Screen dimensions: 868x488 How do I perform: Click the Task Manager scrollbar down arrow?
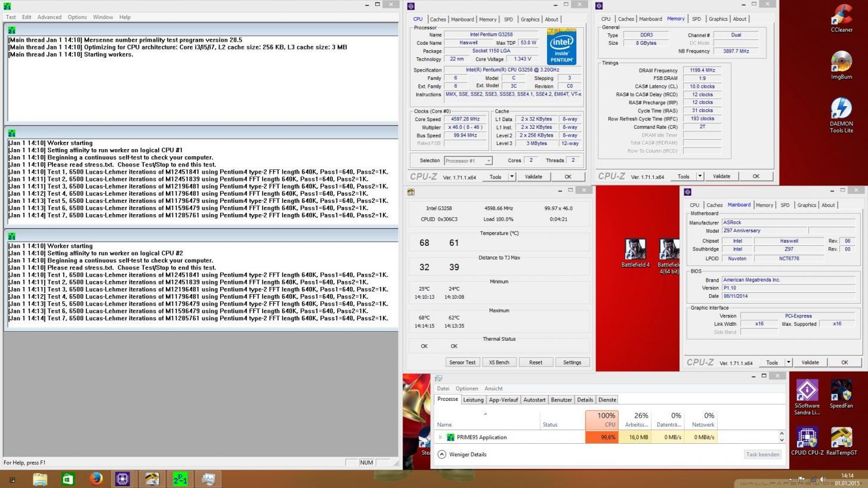click(781, 440)
